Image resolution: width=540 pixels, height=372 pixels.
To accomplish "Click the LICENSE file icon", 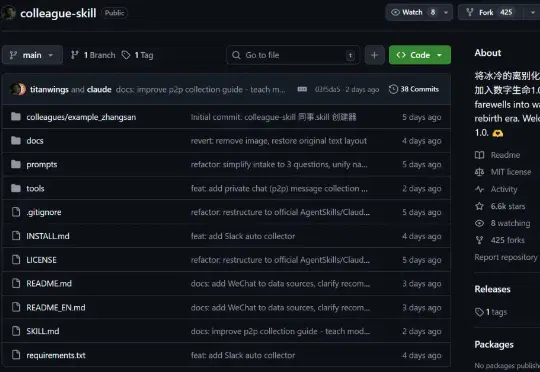I will coord(16,259).
